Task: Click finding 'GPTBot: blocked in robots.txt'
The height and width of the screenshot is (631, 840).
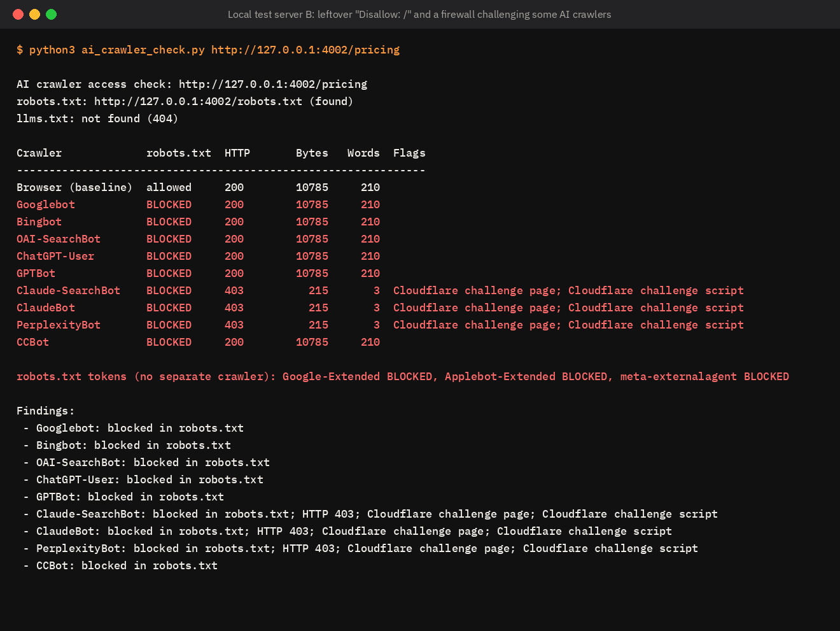Action: click(x=130, y=497)
